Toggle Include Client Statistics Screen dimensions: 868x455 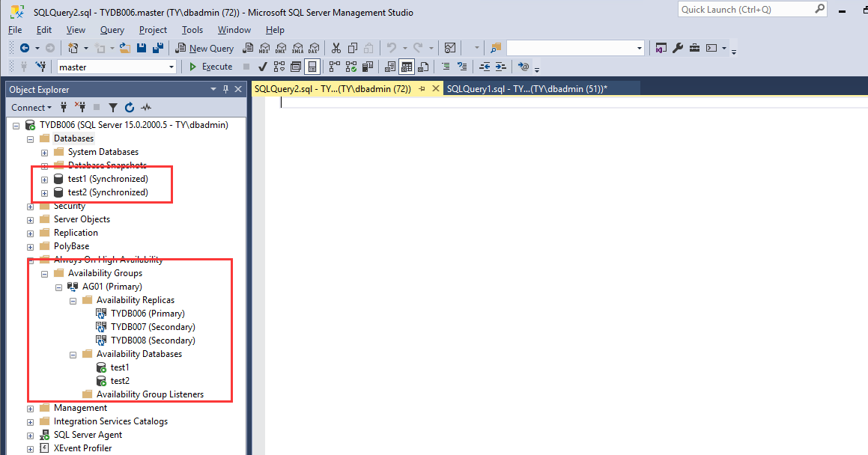point(367,67)
